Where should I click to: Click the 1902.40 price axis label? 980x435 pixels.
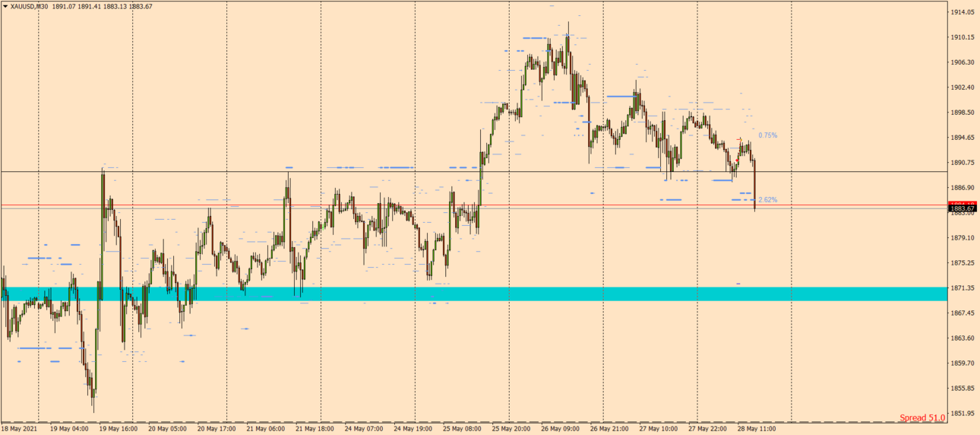coord(963,87)
